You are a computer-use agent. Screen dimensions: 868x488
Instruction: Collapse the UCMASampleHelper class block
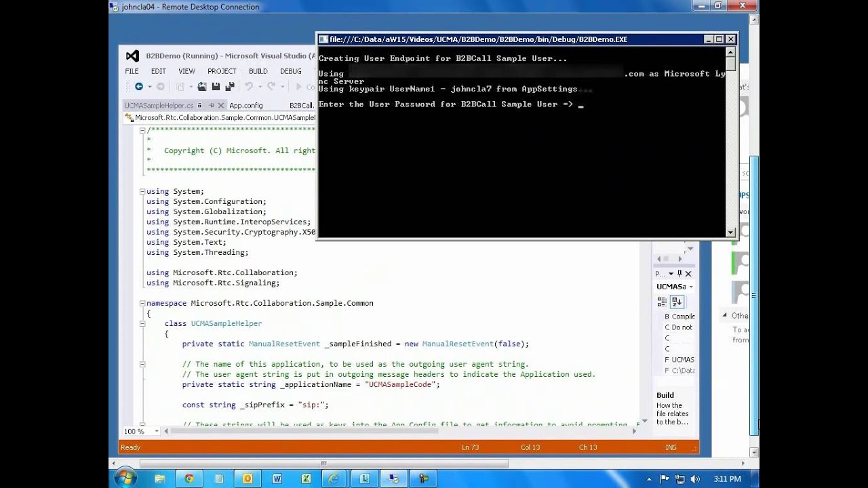[142, 323]
